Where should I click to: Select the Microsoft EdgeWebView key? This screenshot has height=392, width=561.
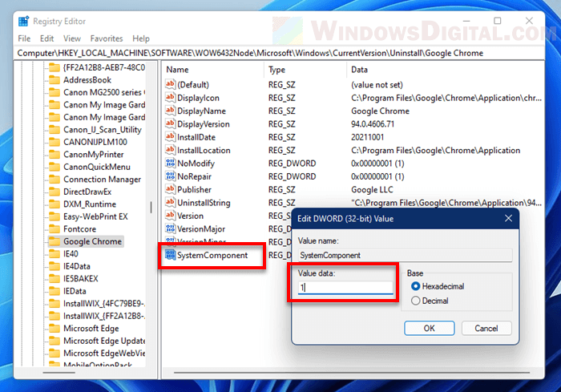tap(104, 353)
